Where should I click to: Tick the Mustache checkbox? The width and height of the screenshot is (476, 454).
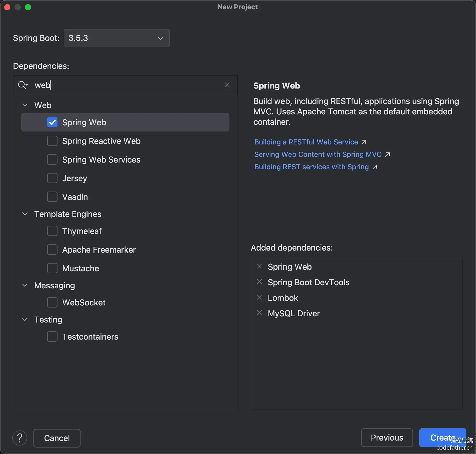(52, 268)
